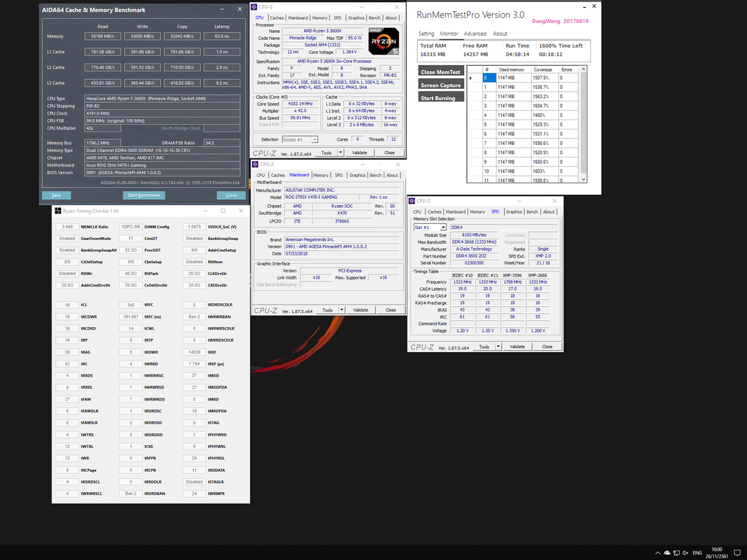Open Mainboard tab in CPU-Z SPD window
Viewport: 747px width, 560px height.
456,212
